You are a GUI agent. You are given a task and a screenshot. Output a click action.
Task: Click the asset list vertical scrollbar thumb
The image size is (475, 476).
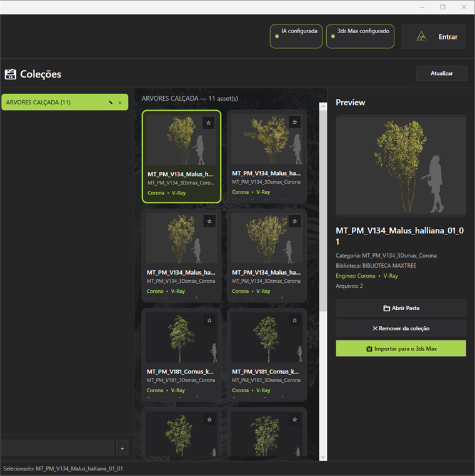coord(323,211)
